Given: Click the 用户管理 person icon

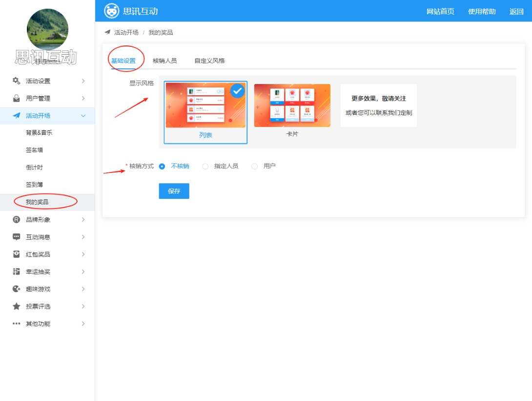Looking at the screenshot, I should (16, 98).
